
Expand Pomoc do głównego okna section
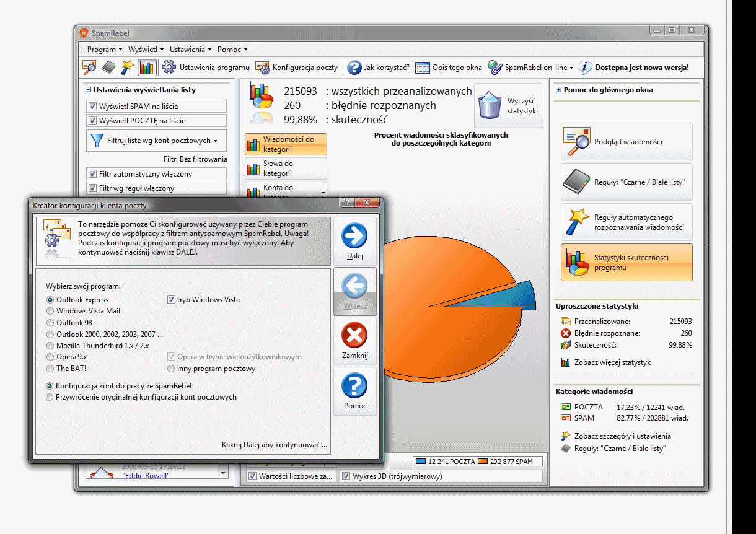pos(558,90)
